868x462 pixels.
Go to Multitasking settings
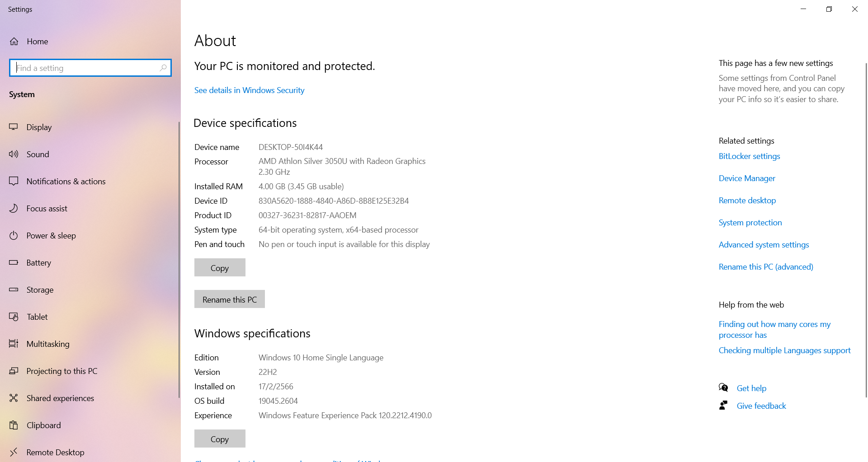[48, 344]
